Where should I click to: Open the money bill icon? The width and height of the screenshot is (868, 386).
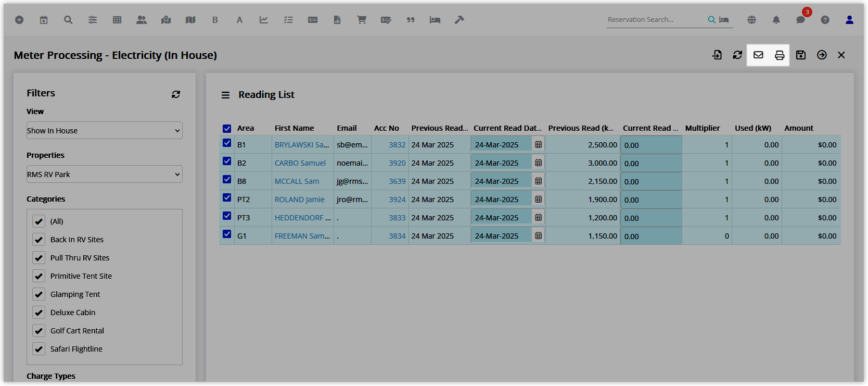(313, 20)
